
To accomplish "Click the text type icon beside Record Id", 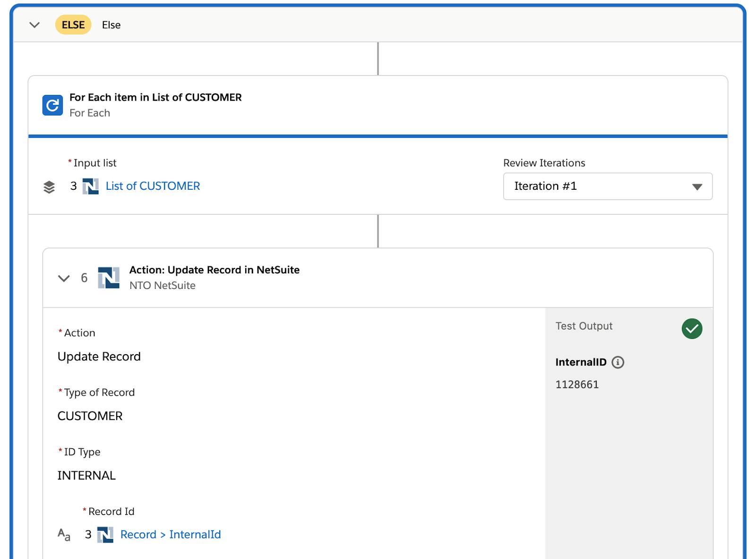I will coord(64,535).
